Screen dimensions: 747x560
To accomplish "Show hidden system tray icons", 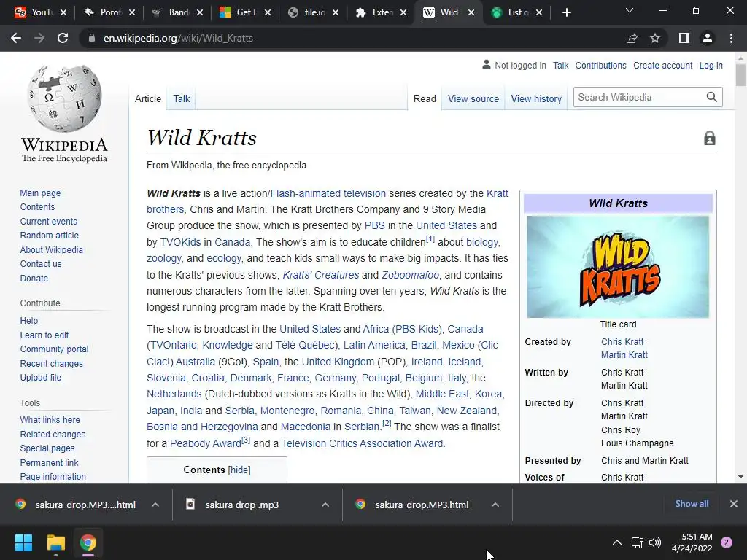I will (617, 542).
